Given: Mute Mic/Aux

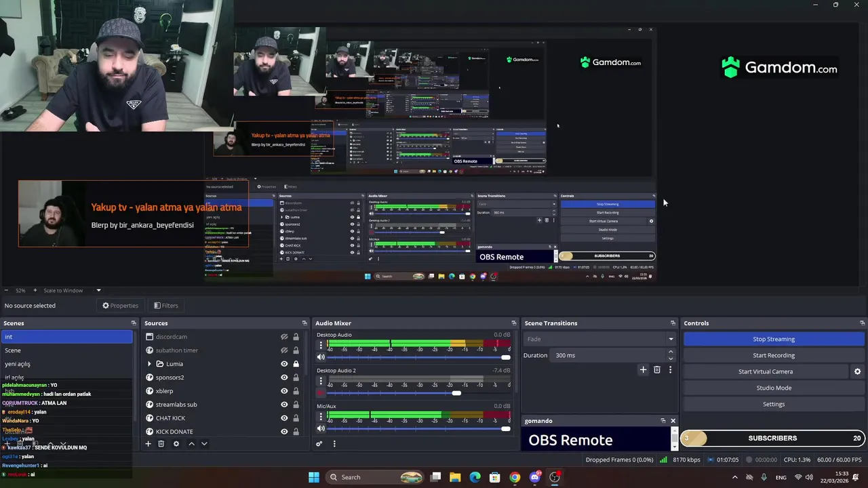Looking at the screenshot, I should pyautogui.click(x=321, y=428).
